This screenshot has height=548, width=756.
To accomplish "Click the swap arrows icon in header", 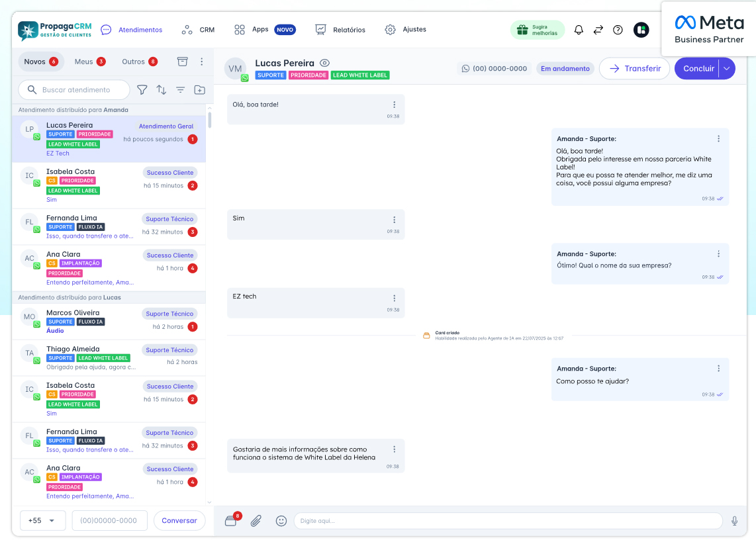I will tap(598, 30).
